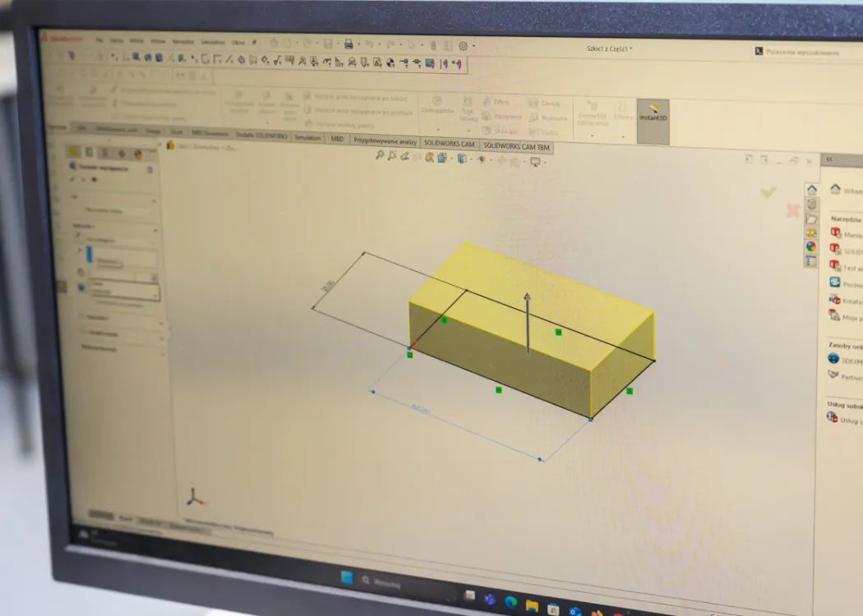
Task: Open the MBD tab
Action: [x=337, y=139]
